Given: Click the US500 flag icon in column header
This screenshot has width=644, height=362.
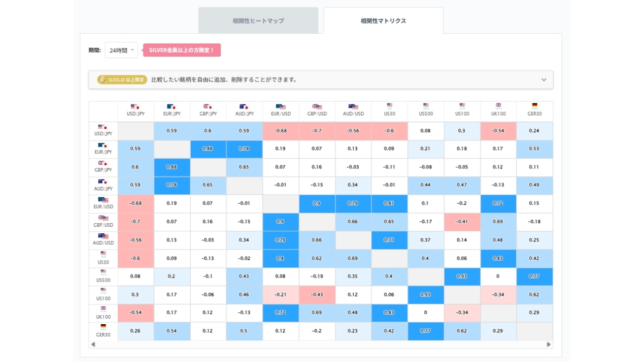Looking at the screenshot, I should [426, 106].
